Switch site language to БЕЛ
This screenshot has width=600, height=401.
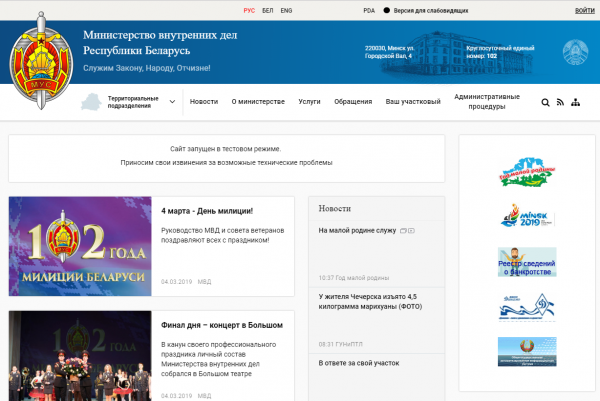267,10
